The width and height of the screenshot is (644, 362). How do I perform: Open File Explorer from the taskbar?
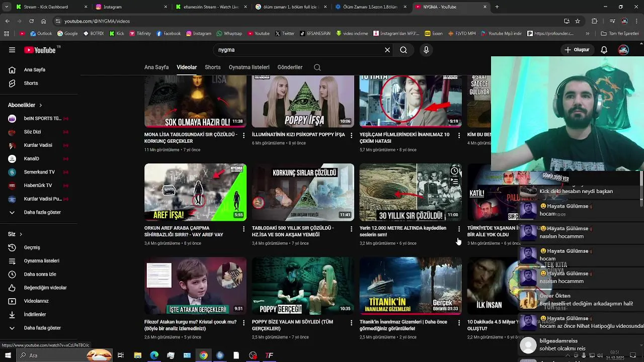(x=137, y=355)
